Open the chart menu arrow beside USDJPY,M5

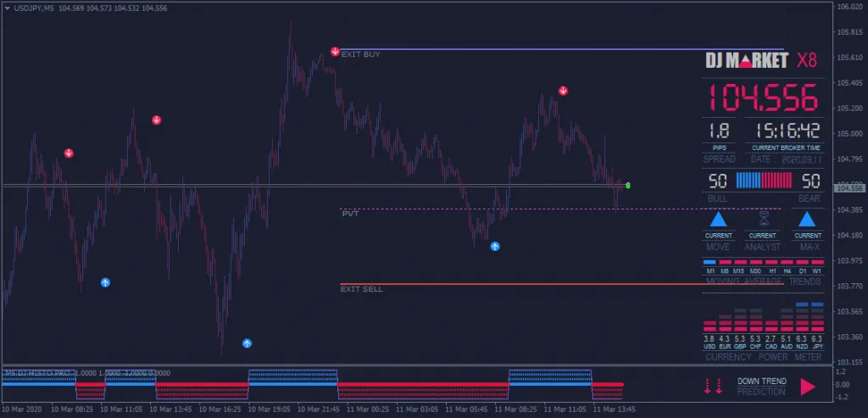tap(7, 8)
